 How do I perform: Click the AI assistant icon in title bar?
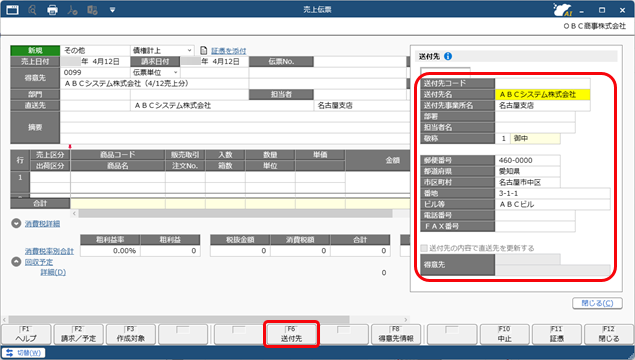tap(563, 9)
